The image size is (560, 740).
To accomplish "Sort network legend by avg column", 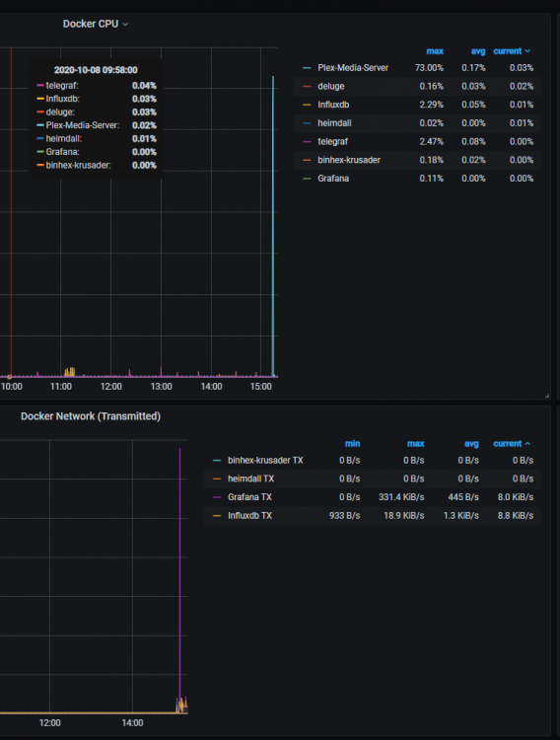I will [x=471, y=444].
